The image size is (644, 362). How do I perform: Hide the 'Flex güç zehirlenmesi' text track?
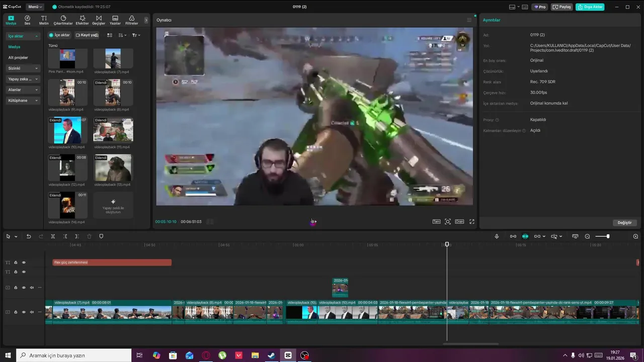pos(24,262)
